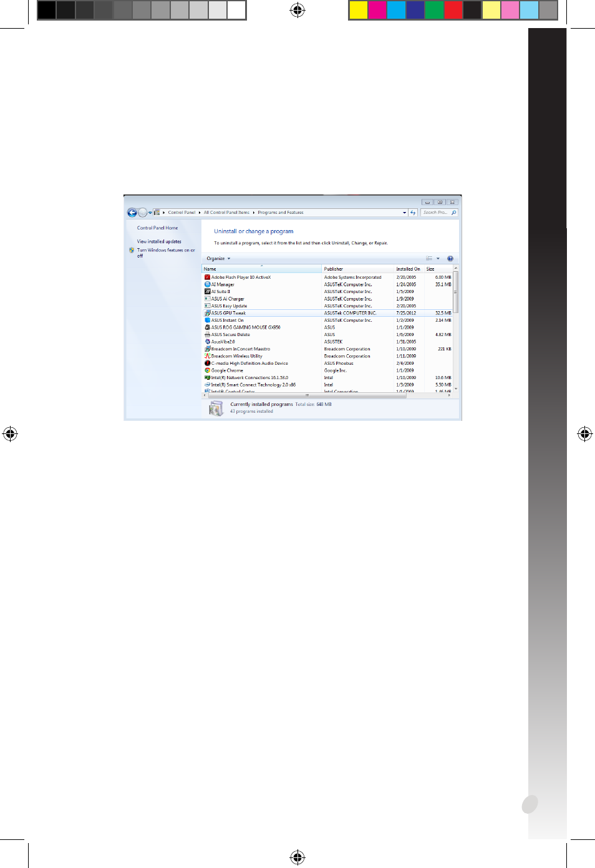Click the 35.1 MB size cell

pos(443,285)
